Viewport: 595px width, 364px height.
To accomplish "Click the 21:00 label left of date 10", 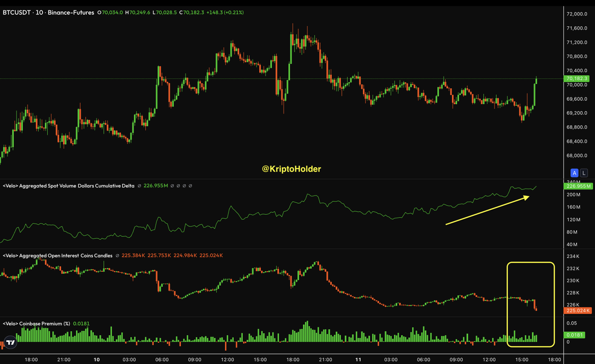I will 64,359.
